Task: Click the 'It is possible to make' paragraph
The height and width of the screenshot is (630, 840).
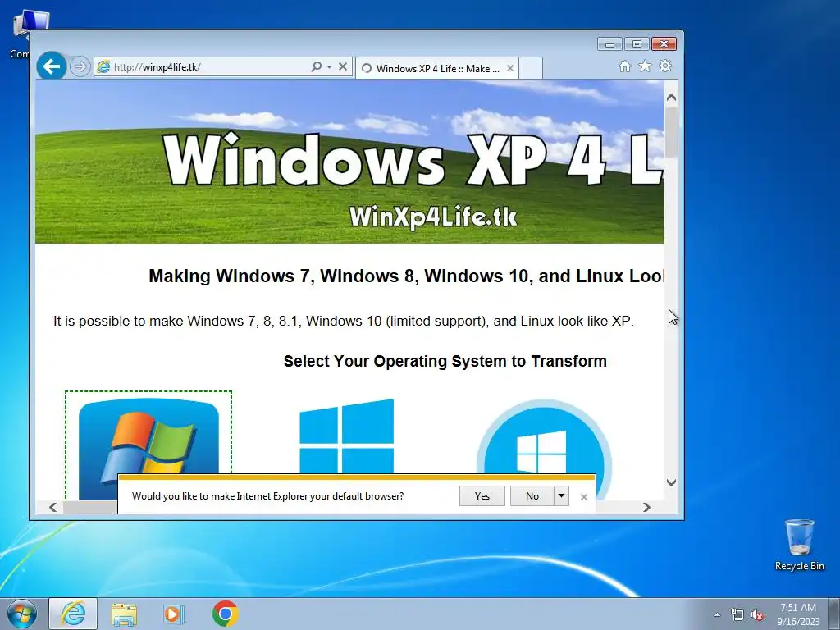Action: (x=344, y=321)
